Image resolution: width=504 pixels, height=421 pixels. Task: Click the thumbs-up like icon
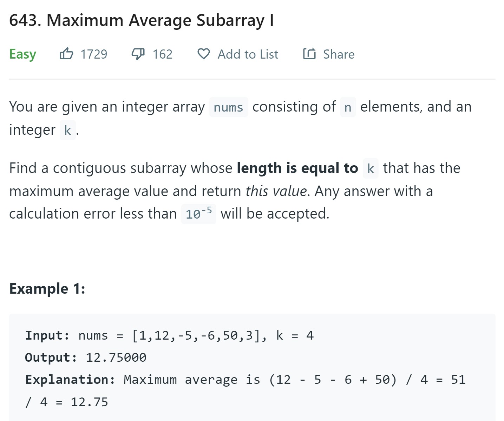[x=66, y=54]
